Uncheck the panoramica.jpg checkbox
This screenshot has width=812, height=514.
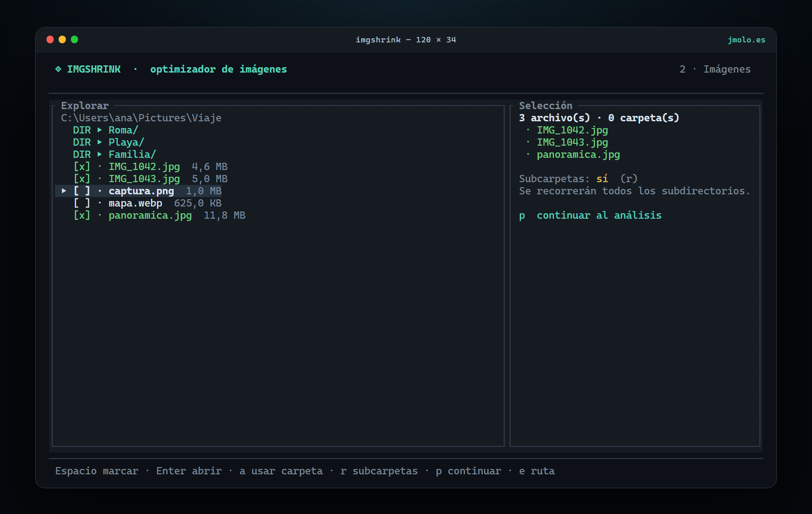(x=82, y=215)
